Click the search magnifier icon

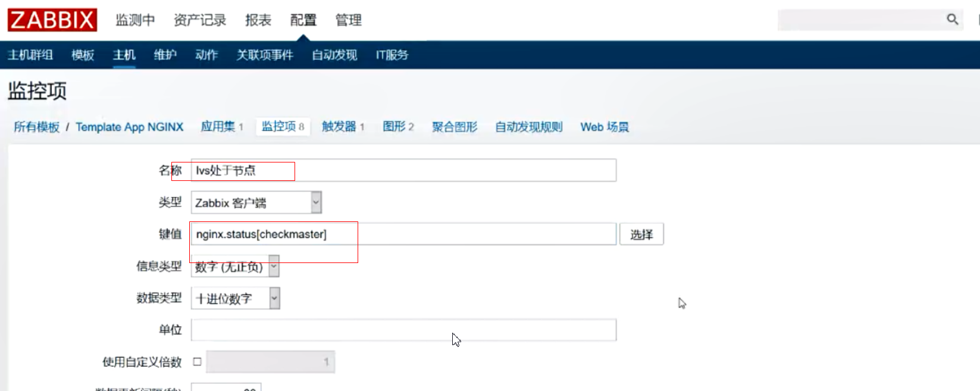coord(952,20)
